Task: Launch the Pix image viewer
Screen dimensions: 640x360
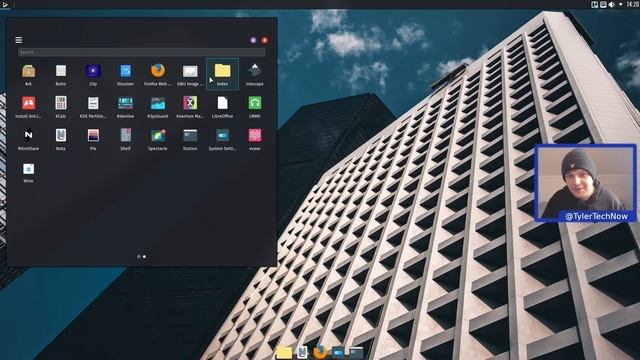Action: 93,139
